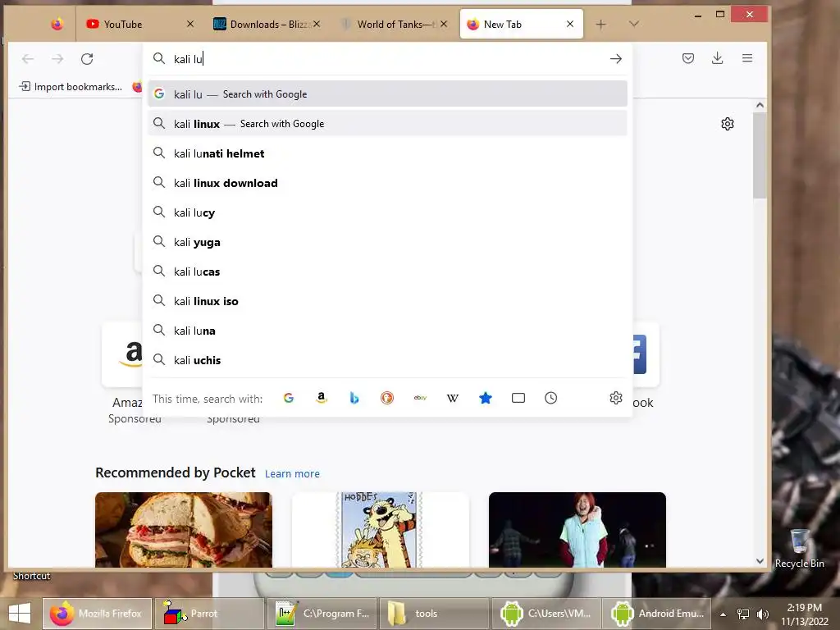Expand the list all tabs chevron
Screen dimensions: 840x630
634,24
